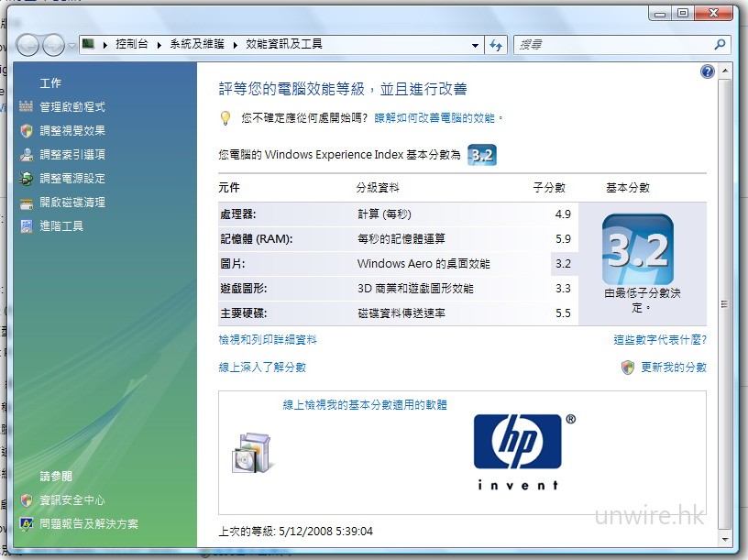Image resolution: width=748 pixels, height=560 pixels.
Task: Open the Help question mark icon
Action: [x=707, y=71]
